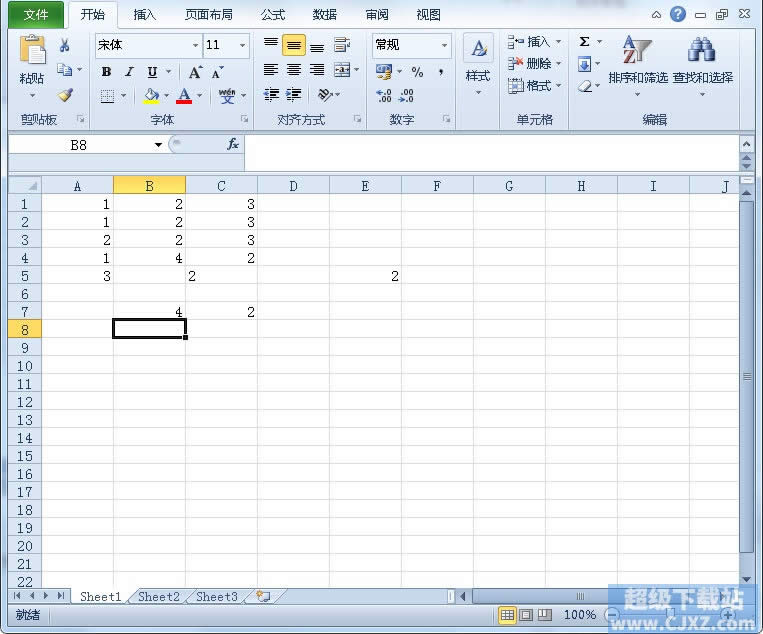This screenshot has height=634, width=763.
Task: Click the Clear eraser icon
Action: tap(584, 86)
